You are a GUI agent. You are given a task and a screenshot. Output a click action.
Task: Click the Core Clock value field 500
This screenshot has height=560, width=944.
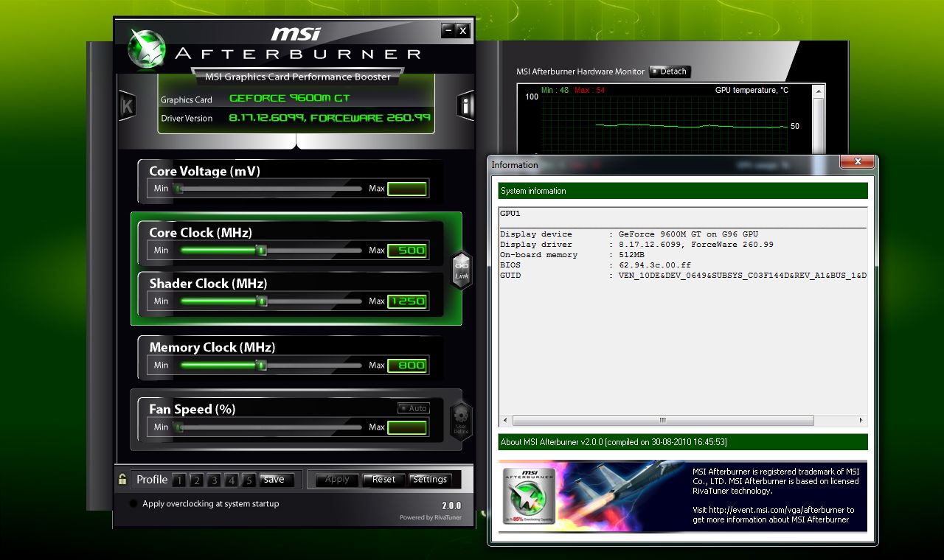(x=407, y=251)
